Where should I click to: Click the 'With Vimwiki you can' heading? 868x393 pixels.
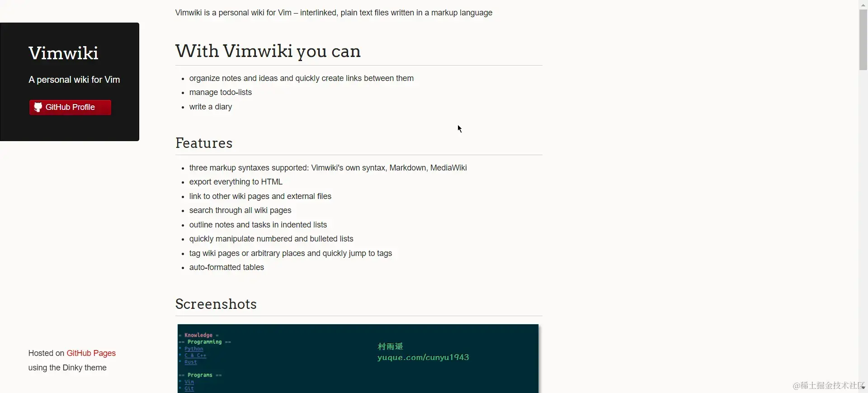(x=268, y=51)
